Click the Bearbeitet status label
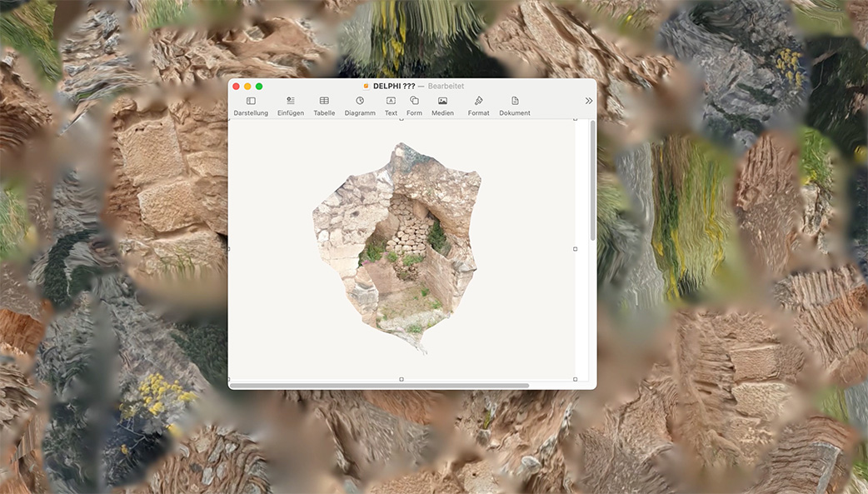The image size is (868, 494). click(446, 86)
